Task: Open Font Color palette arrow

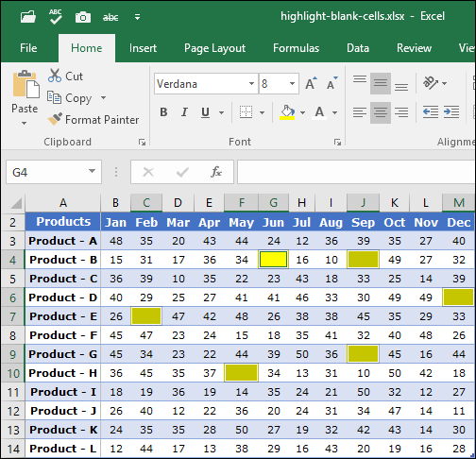Action: [x=334, y=112]
